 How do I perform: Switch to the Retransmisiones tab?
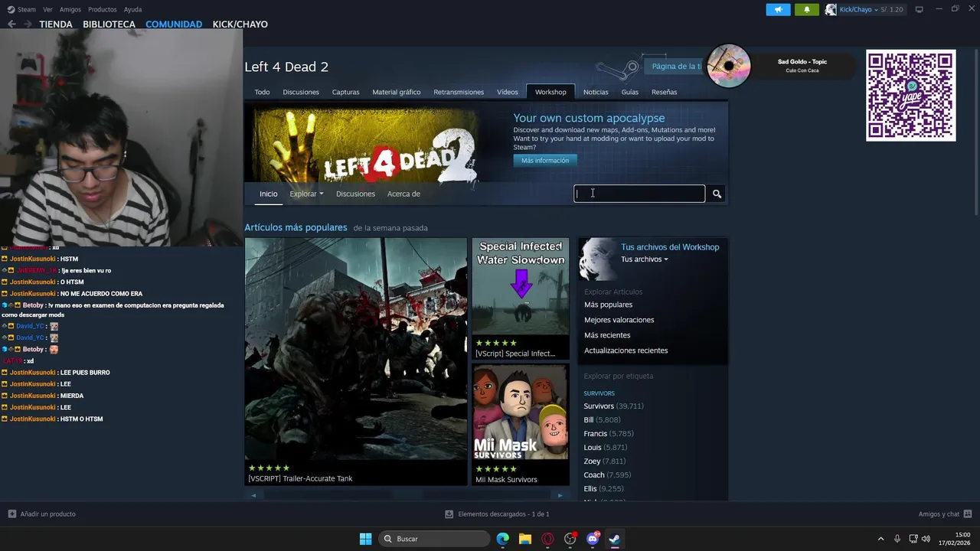pos(459,92)
